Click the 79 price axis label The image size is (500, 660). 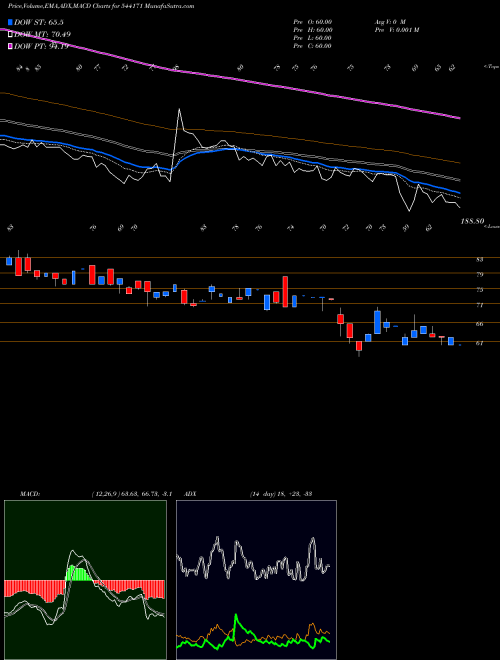coord(479,274)
